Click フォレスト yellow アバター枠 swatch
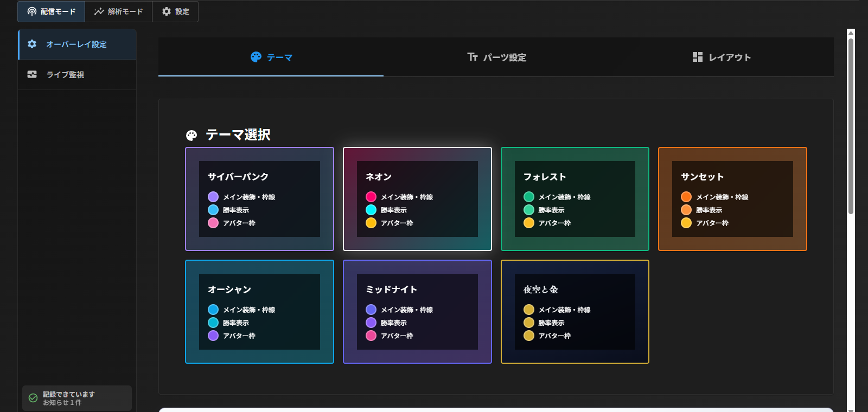Image resolution: width=868 pixels, height=412 pixels. pos(529,223)
